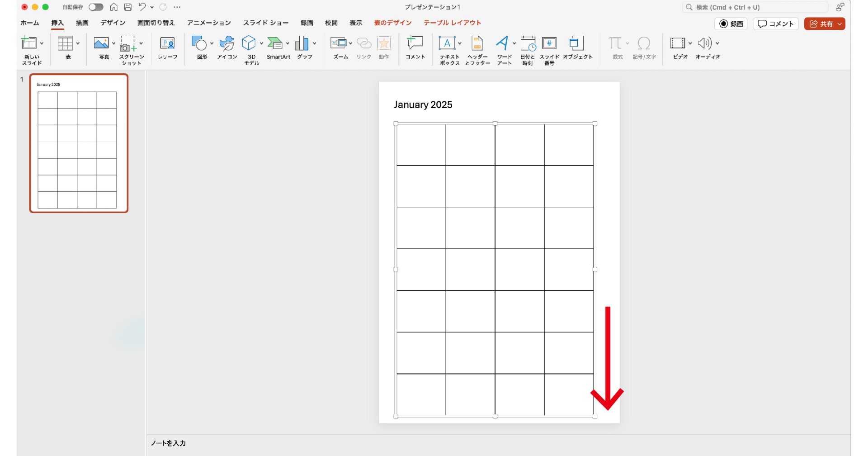Click the スライド番号 icon
The image size is (868, 456).
click(x=549, y=44)
